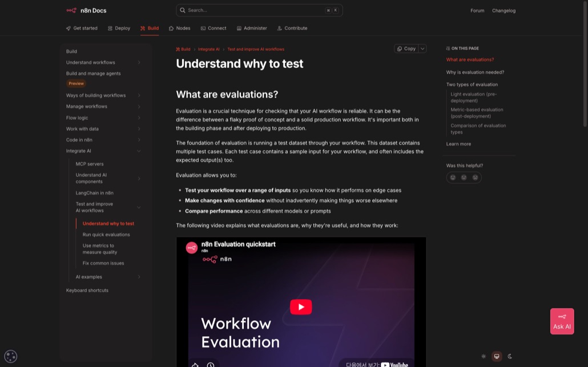This screenshot has width=588, height=367.
Task: Switch to system theme monitor icon
Action: click(497, 356)
